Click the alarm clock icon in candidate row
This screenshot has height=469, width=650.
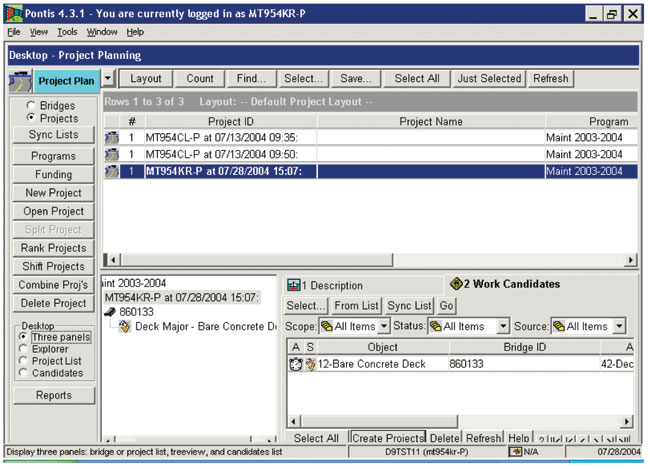coord(295,364)
